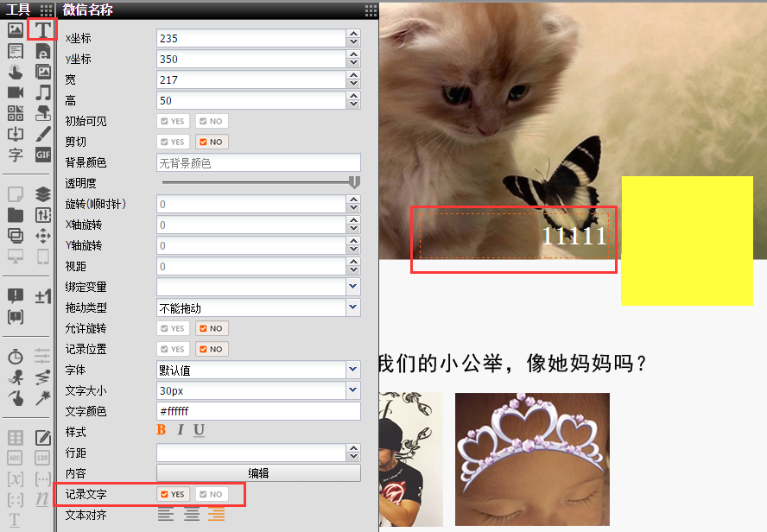Set 记录文字 to NO
767x532 pixels.
pyautogui.click(x=212, y=494)
